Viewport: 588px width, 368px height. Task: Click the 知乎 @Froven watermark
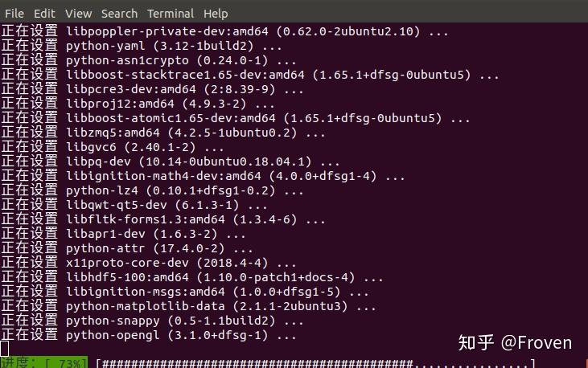point(515,343)
